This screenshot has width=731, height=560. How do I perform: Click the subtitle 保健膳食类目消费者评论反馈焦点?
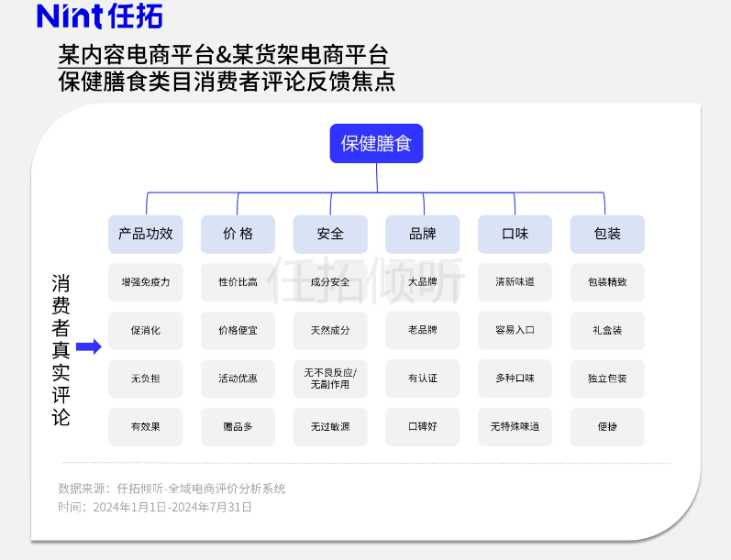pyautogui.click(x=227, y=82)
